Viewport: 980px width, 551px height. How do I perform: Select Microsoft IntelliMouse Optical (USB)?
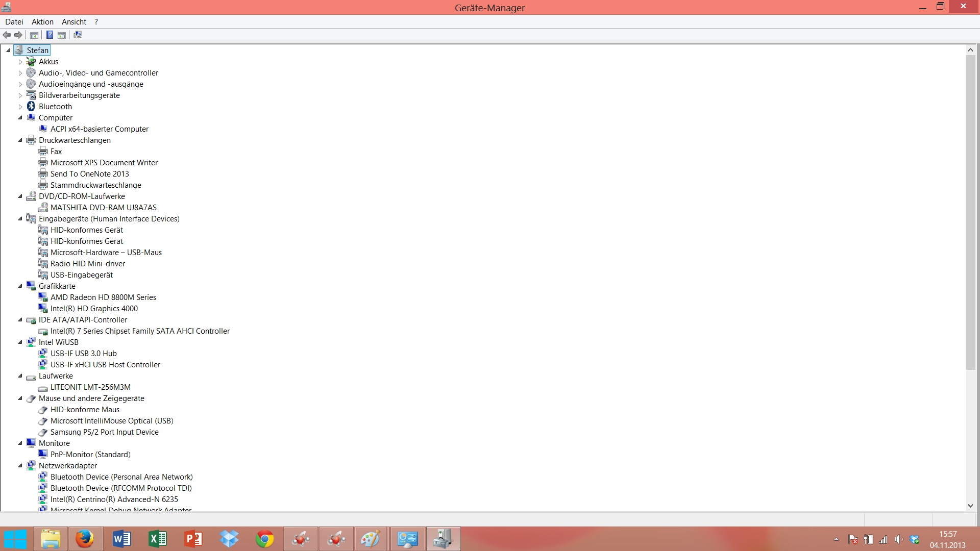point(112,421)
